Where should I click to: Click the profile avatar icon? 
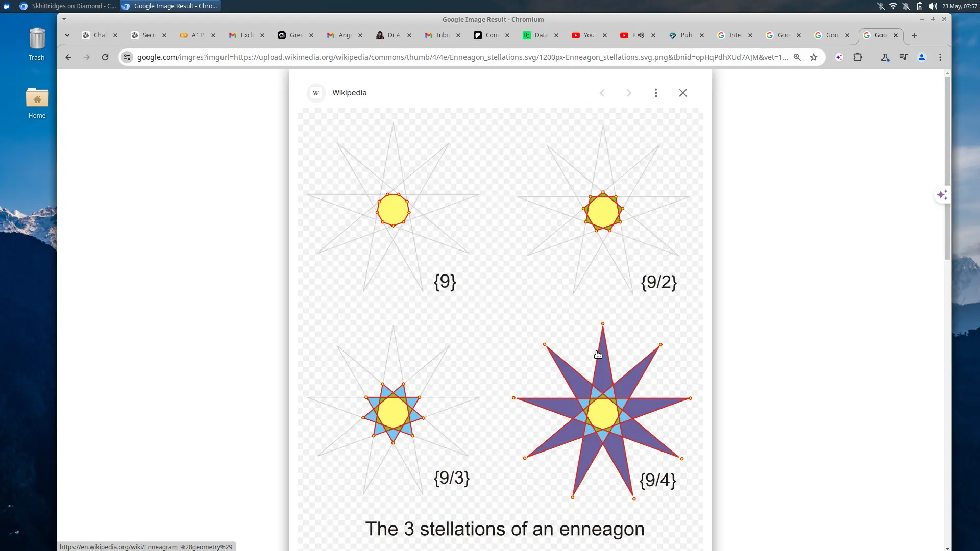[922, 57]
